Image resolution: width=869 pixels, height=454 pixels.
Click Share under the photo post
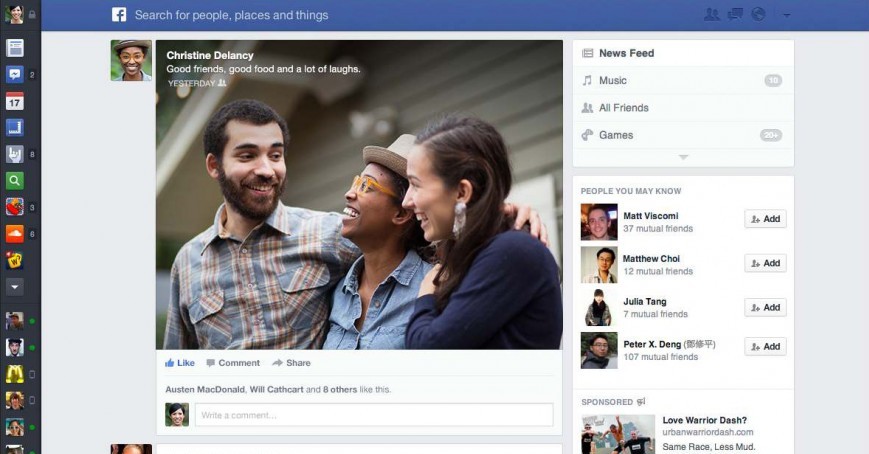(291, 363)
